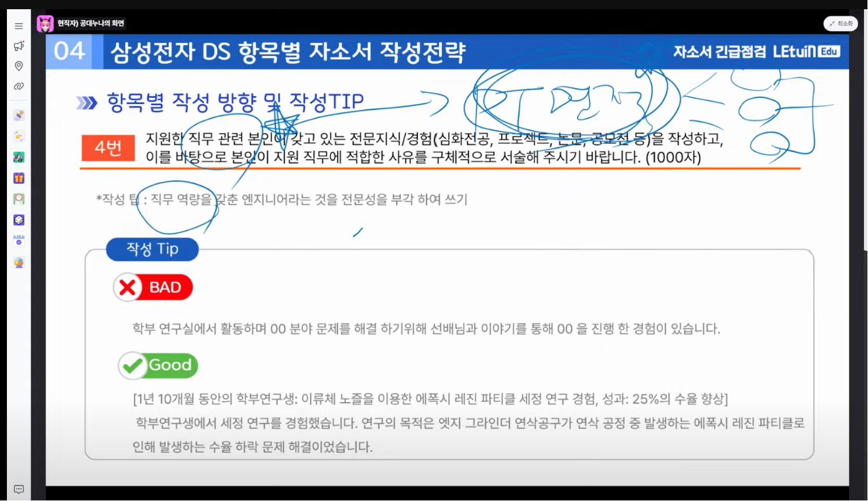
Task: Open the megaphone announcements icon
Action: pyautogui.click(x=18, y=46)
